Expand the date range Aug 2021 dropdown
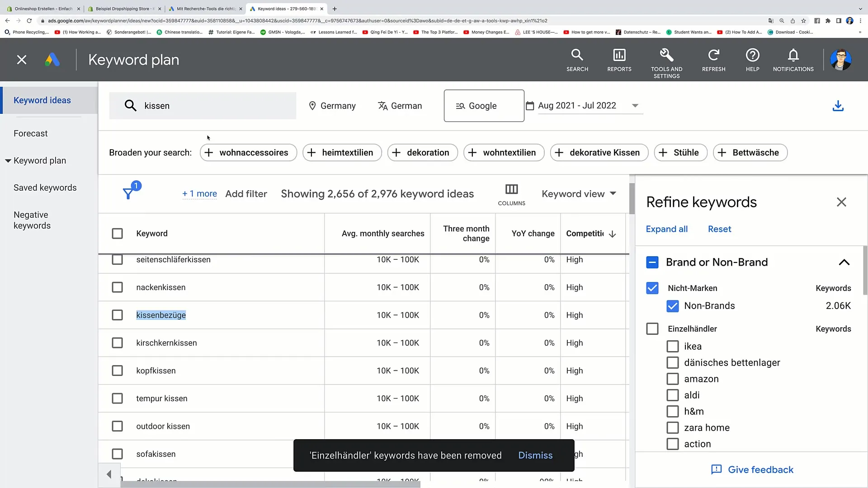 636,106
